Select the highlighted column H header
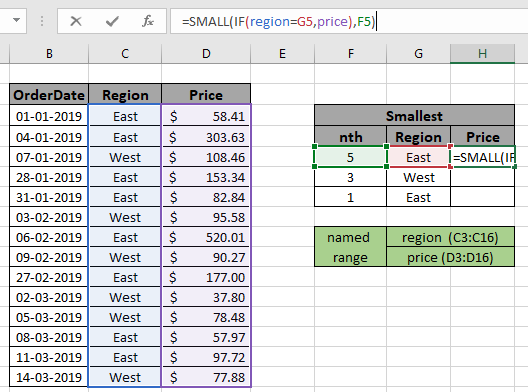528x392 pixels. tap(483, 54)
